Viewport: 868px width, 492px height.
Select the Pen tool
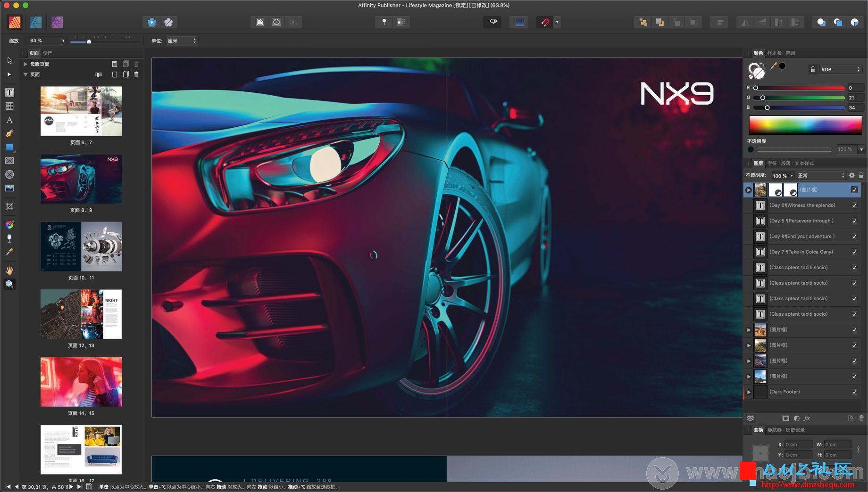(x=9, y=134)
